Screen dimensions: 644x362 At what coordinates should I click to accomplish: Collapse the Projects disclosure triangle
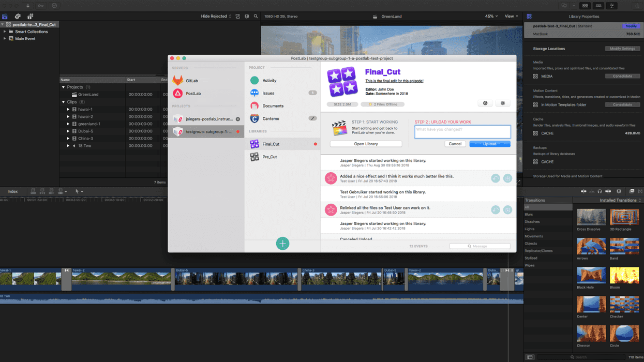click(x=64, y=87)
